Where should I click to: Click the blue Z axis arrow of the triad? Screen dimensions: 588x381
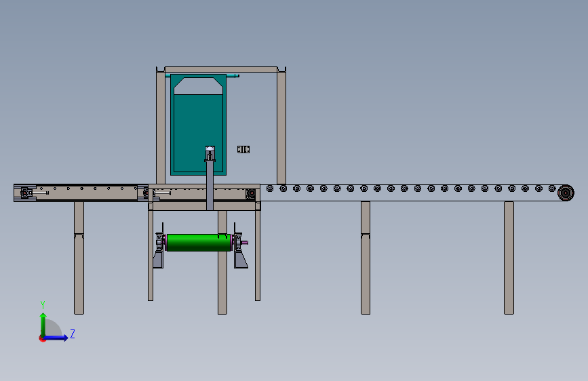(56, 338)
